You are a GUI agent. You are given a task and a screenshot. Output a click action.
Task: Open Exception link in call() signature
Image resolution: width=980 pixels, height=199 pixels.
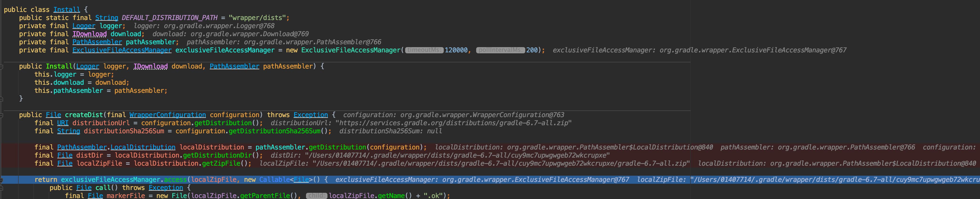(165, 188)
